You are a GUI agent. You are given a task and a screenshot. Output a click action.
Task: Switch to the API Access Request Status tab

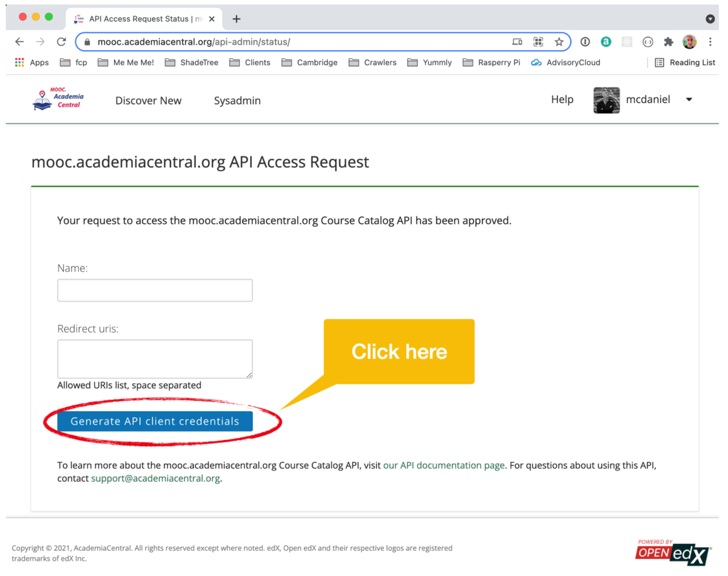[x=141, y=18]
